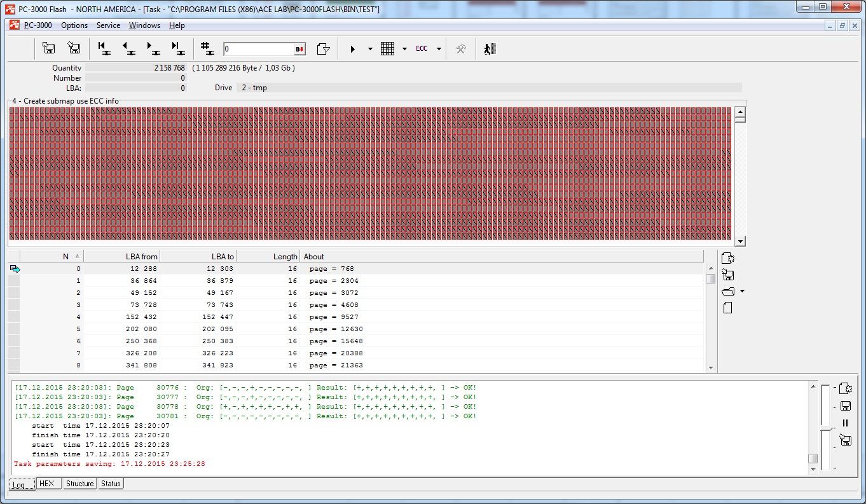This screenshot has width=866, height=504.
Task: Switch to the Status tab
Action: click(x=111, y=484)
